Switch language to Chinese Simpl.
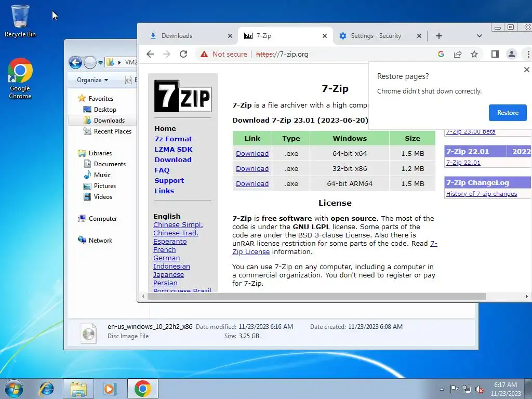The image size is (532, 399). [178, 224]
